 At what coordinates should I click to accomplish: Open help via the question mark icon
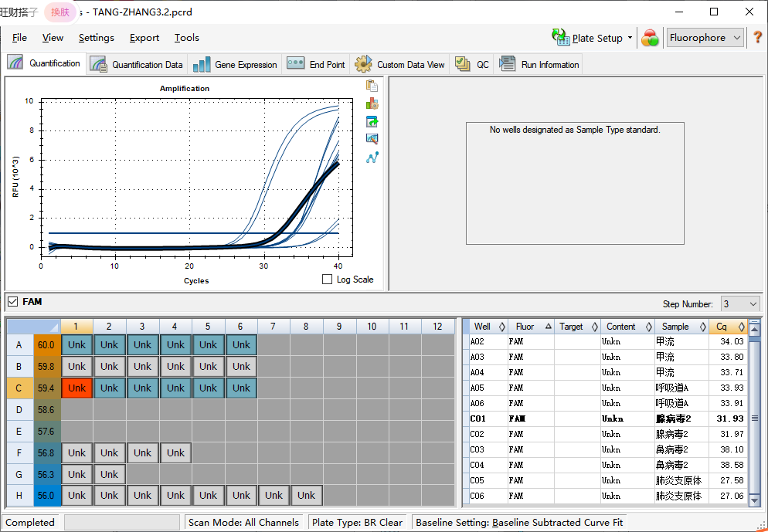[x=757, y=38]
